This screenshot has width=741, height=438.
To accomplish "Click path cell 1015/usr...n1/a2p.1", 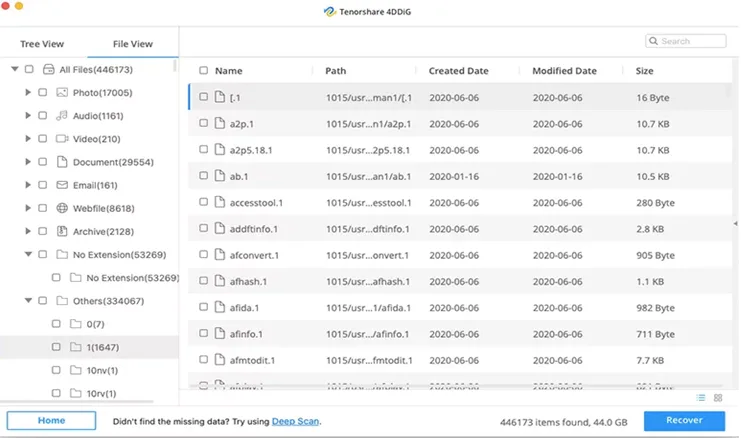I will tap(369, 124).
